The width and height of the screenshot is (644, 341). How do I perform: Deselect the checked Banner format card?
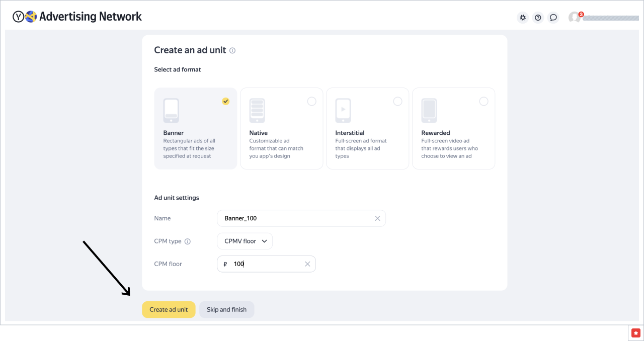tap(225, 101)
